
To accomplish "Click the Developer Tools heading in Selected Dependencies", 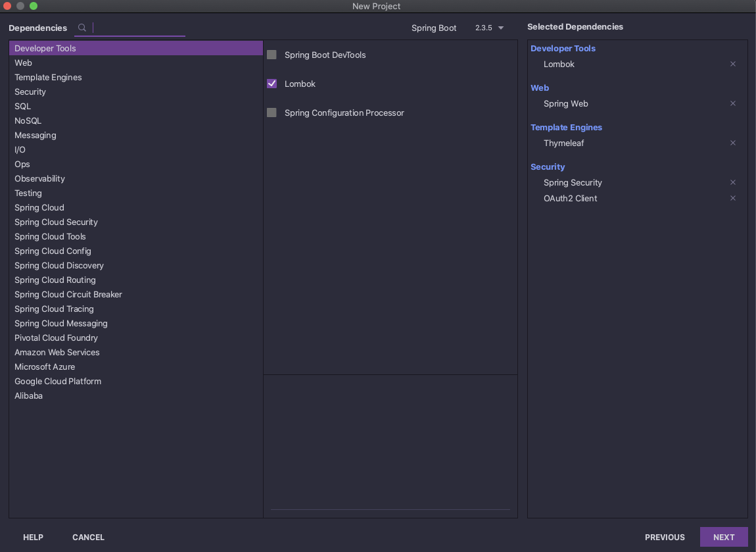I will pyautogui.click(x=563, y=48).
